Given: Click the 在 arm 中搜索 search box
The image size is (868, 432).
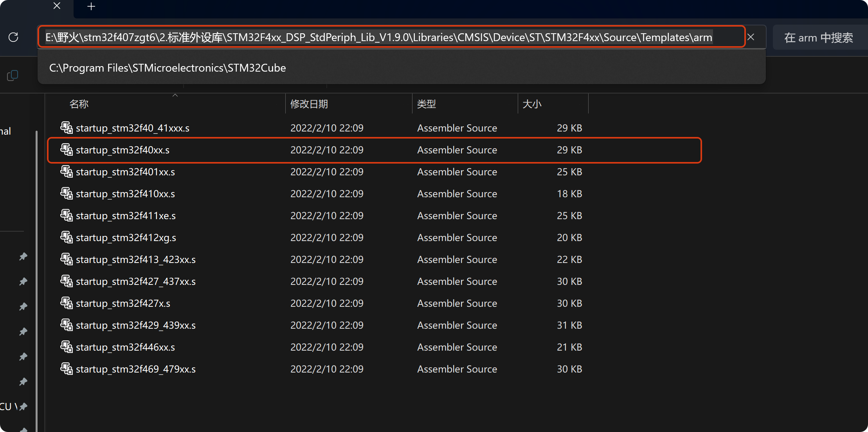Looking at the screenshot, I should click(819, 38).
